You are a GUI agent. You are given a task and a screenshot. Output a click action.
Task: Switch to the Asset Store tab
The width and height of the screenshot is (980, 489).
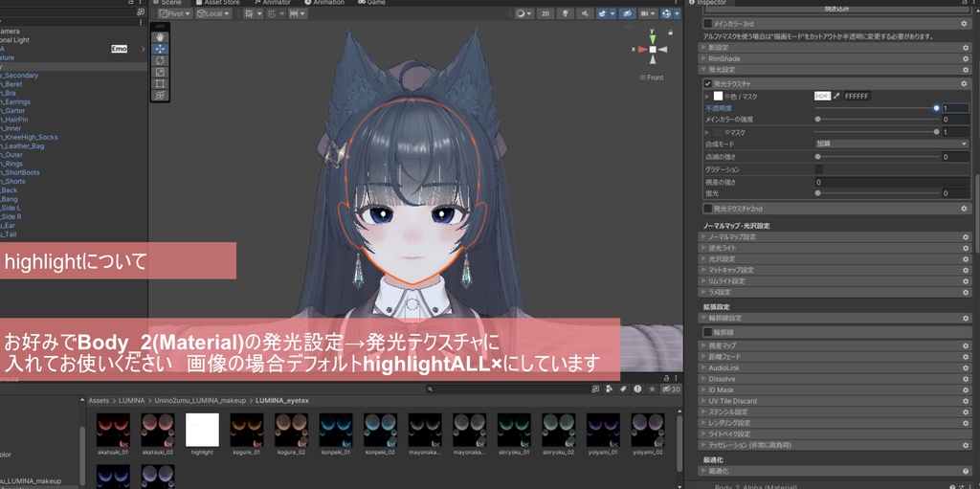point(217,3)
